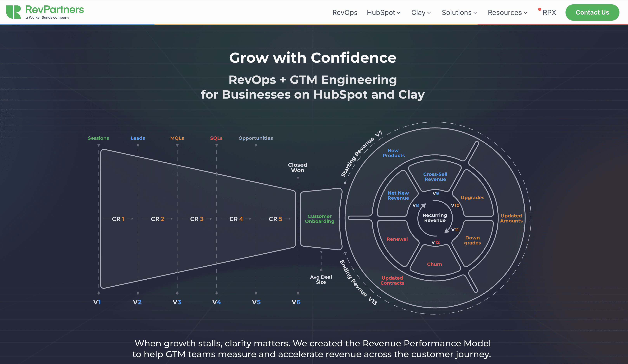Click the 'Closed Won' label
This screenshot has height=364, width=628.
(298, 168)
